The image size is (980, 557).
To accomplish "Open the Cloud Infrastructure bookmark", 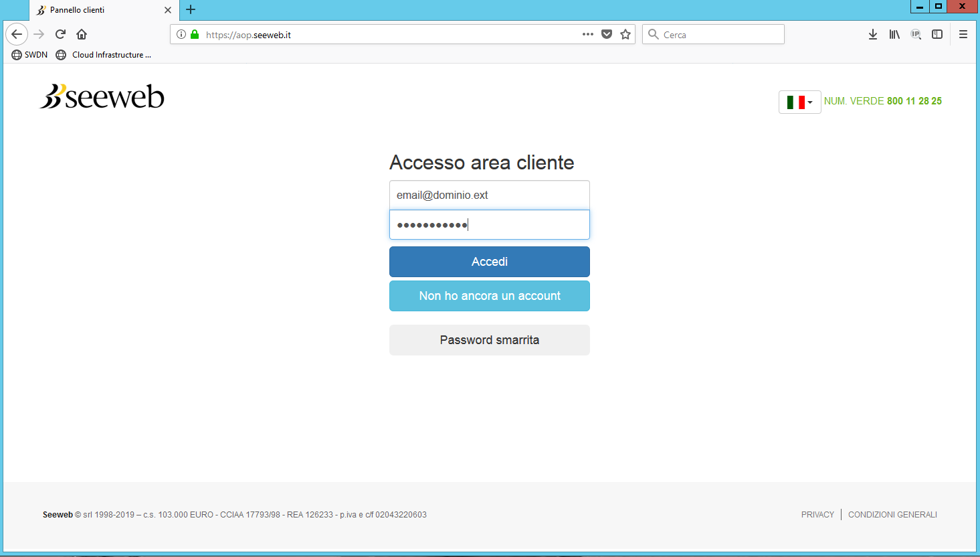I will [x=104, y=55].
